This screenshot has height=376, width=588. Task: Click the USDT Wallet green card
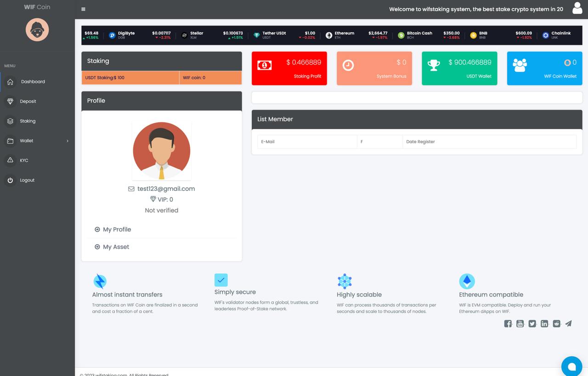coord(459,68)
